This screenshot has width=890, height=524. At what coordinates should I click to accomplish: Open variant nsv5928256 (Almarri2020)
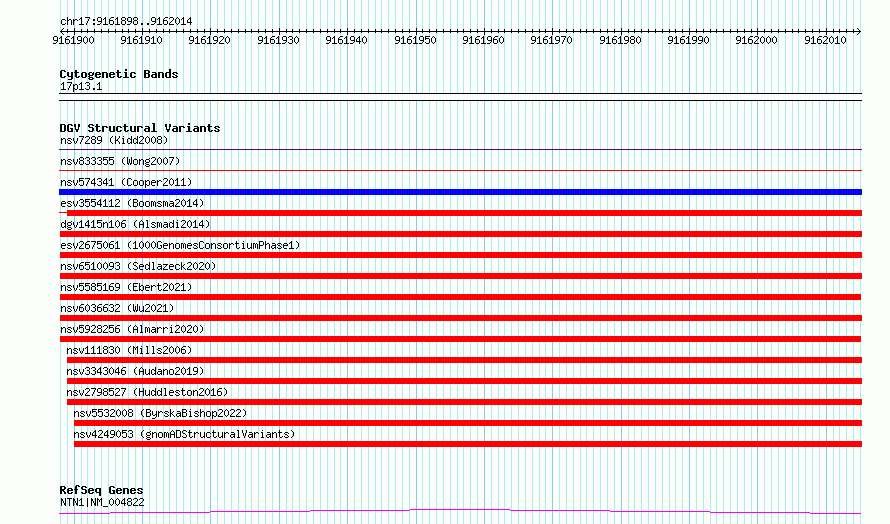(x=132, y=329)
